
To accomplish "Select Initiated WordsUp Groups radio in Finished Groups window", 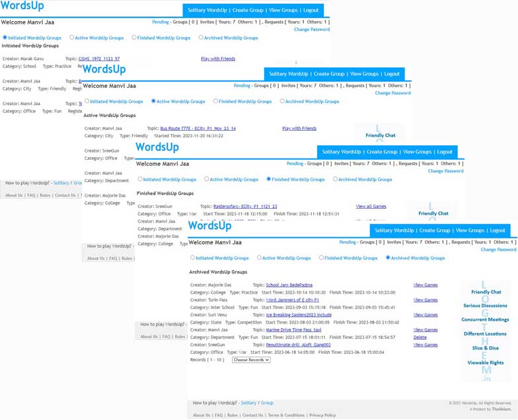I will coord(140,179).
